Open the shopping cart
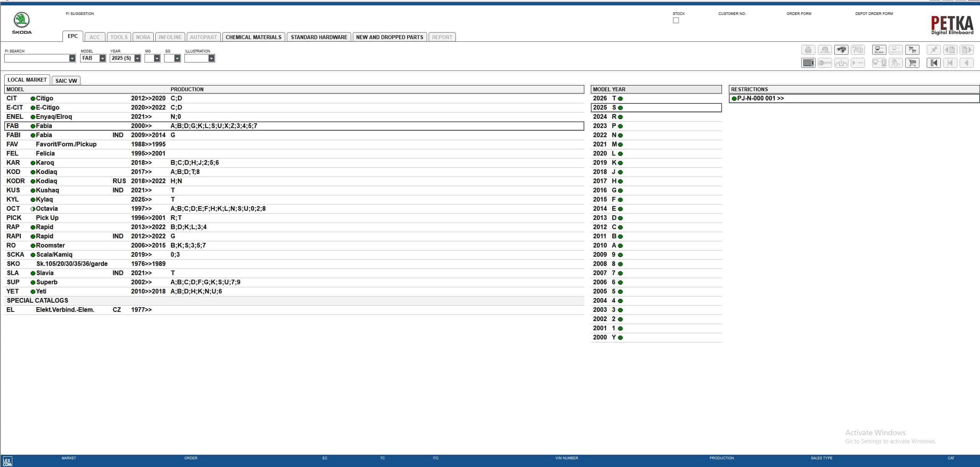 [x=913, y=62]
